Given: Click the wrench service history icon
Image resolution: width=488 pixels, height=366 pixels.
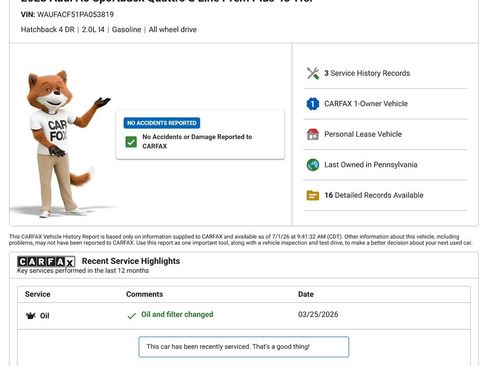Looking at the screenshot, I should point(313,73).
